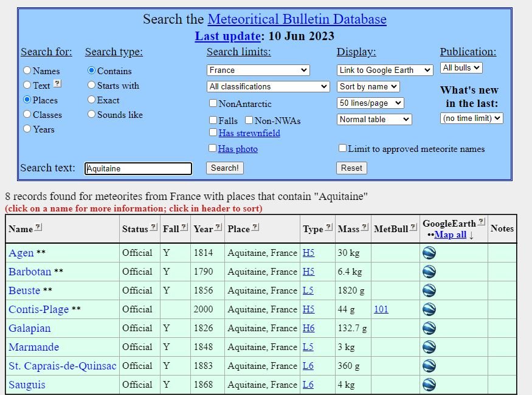Select the Names radio button

(27, 71)
